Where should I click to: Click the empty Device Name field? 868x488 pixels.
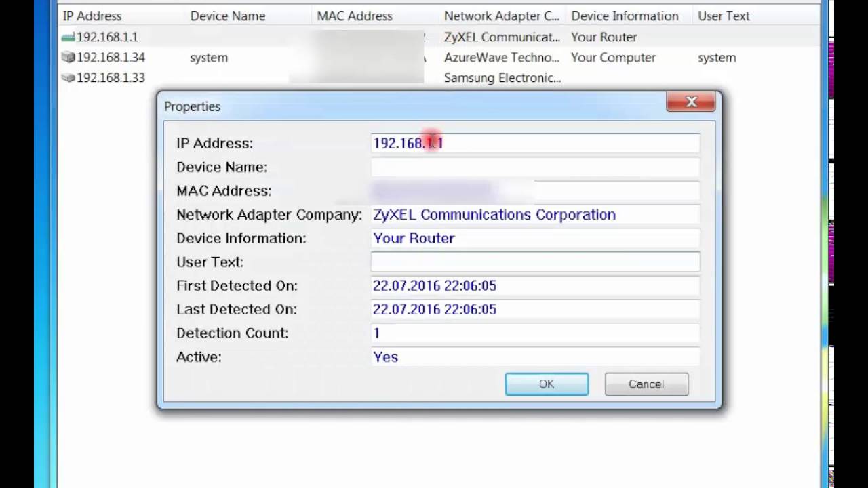535,167
